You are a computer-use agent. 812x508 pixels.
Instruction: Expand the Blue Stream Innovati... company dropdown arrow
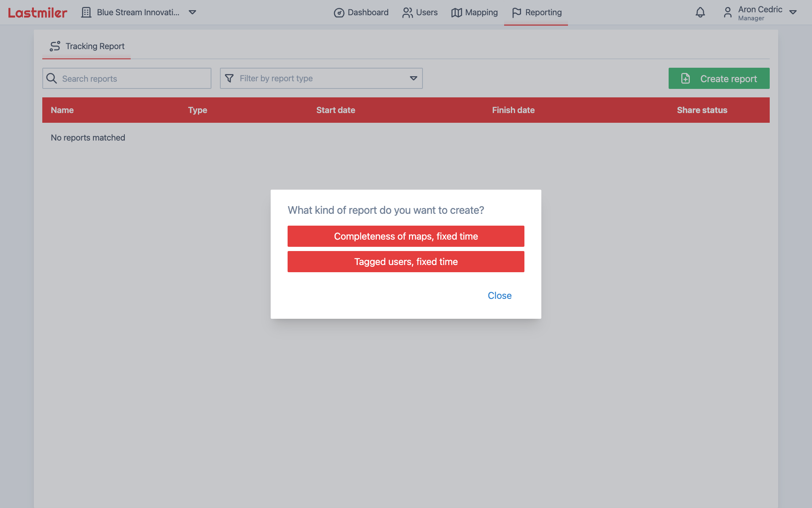coord(192,13)
